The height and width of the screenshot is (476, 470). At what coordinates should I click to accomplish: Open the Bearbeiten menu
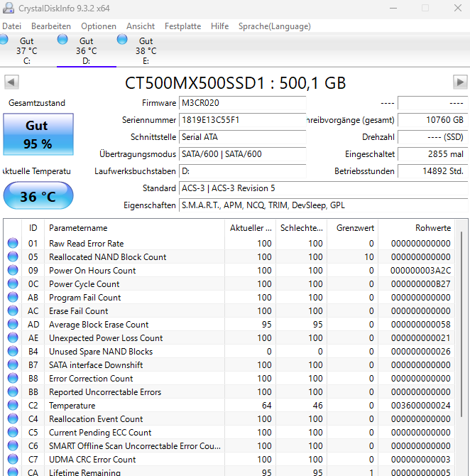coord(51,26)
